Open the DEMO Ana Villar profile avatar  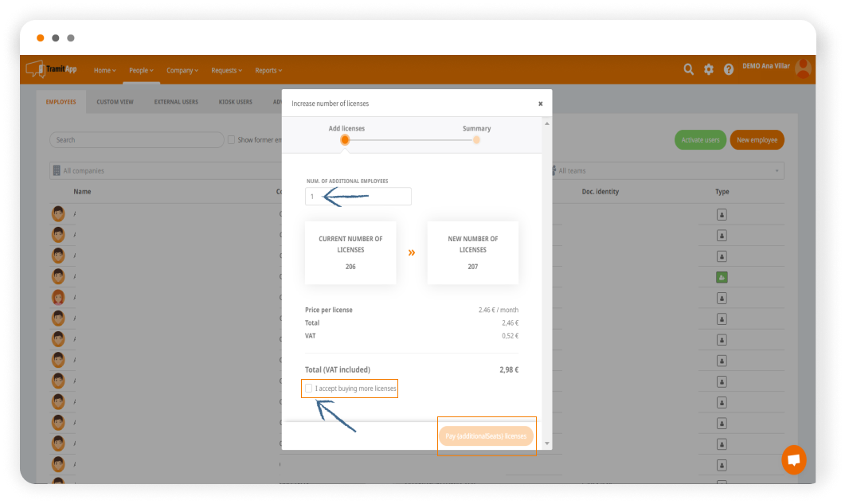pyautogui.click(x=803, y=68)
